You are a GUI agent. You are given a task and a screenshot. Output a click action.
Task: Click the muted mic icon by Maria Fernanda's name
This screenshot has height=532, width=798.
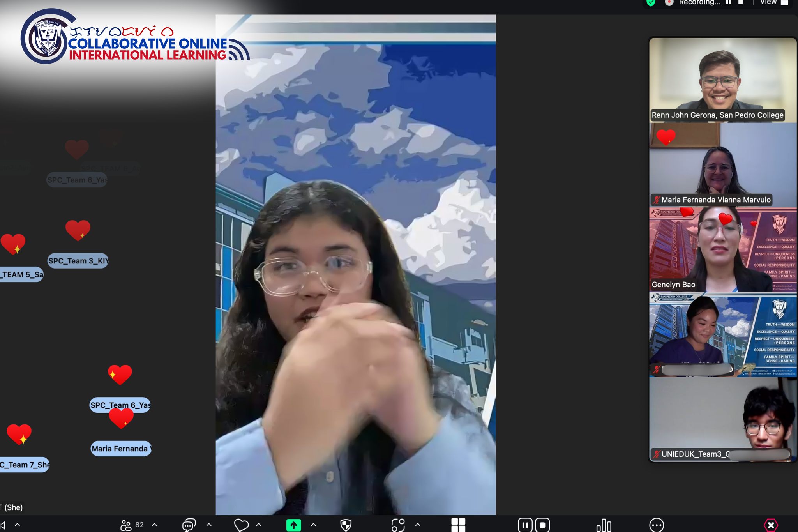point(657,200)
